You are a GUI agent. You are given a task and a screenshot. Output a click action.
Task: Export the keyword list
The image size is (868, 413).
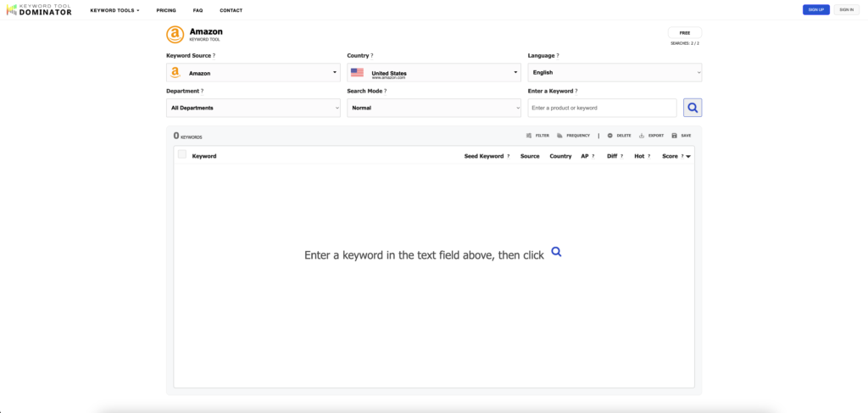click(x=651, y=136)
